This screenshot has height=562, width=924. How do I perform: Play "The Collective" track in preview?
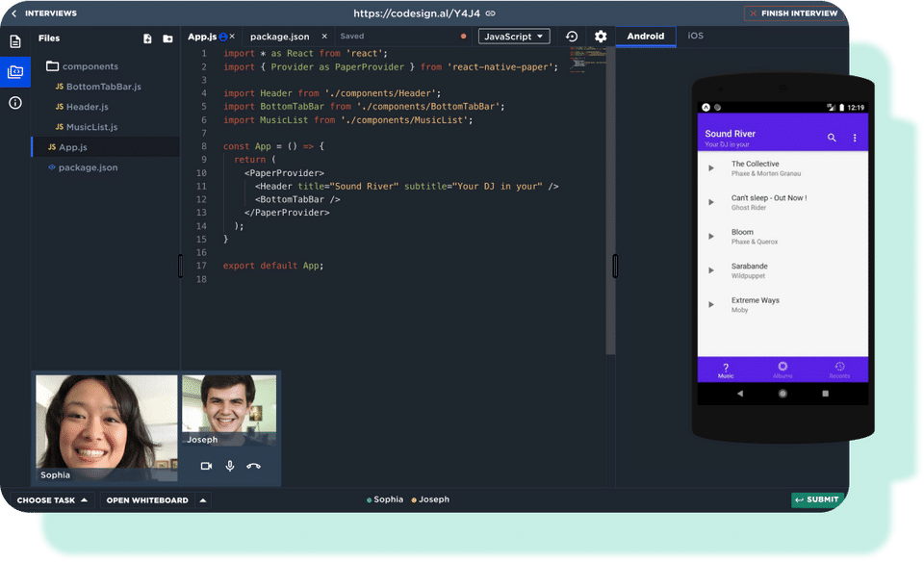click(x=711, y=168)
